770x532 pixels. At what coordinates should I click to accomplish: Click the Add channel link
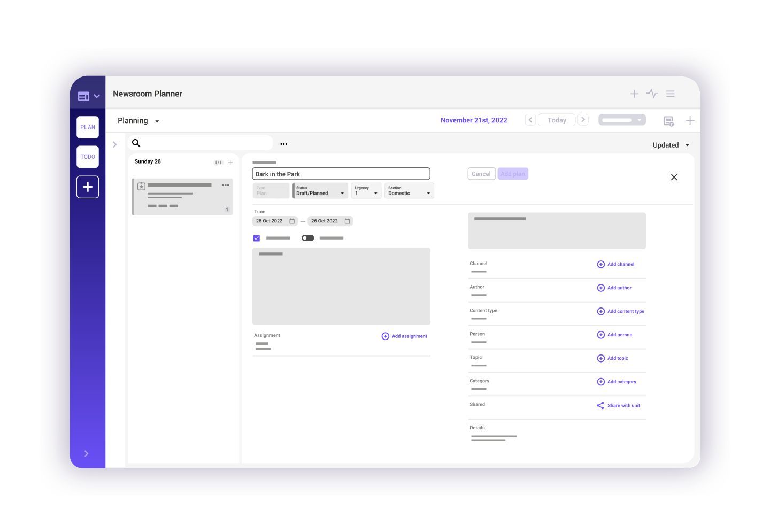(615, 264)
